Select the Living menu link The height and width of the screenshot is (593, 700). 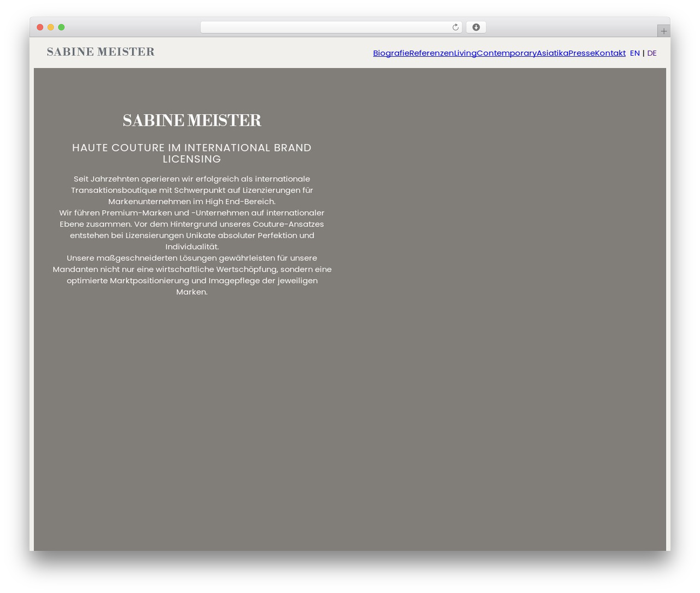coord(465,53)
